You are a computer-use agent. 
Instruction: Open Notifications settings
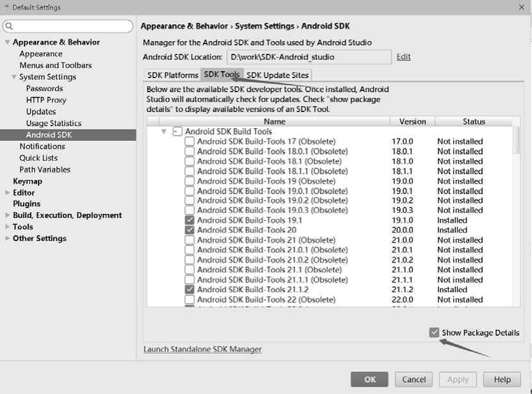[x=42, y=147]
